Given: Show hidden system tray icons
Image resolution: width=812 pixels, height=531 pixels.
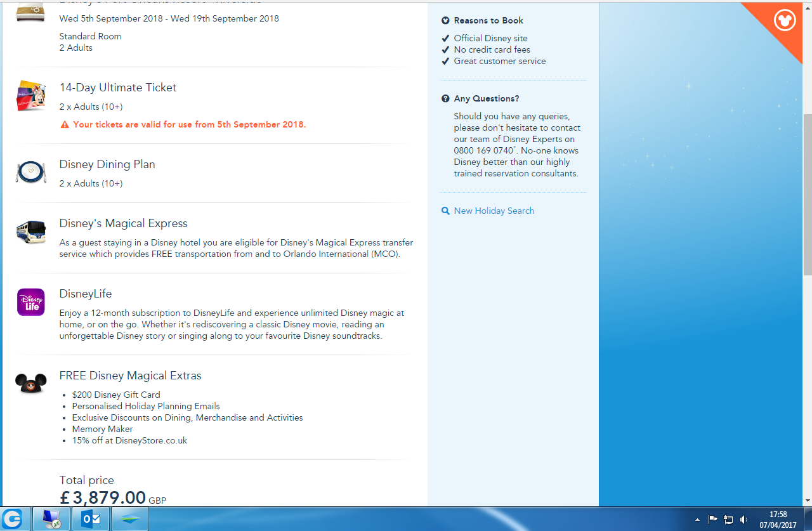Looking at the screenshot, I should (698, 519).
